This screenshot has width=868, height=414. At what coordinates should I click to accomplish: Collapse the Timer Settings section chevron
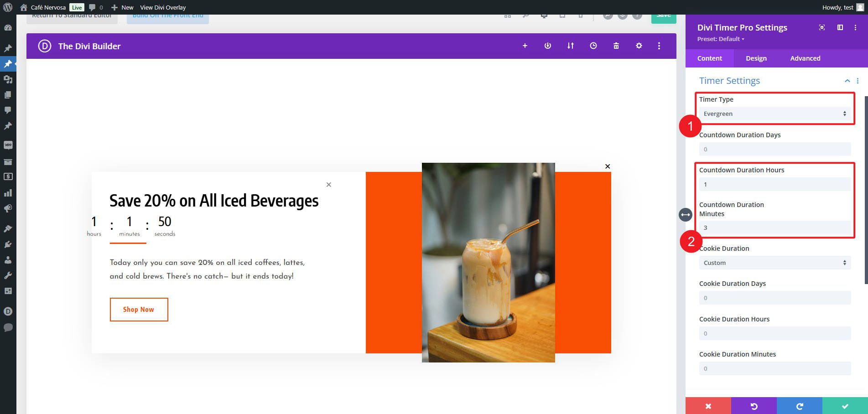coord(847,81)
